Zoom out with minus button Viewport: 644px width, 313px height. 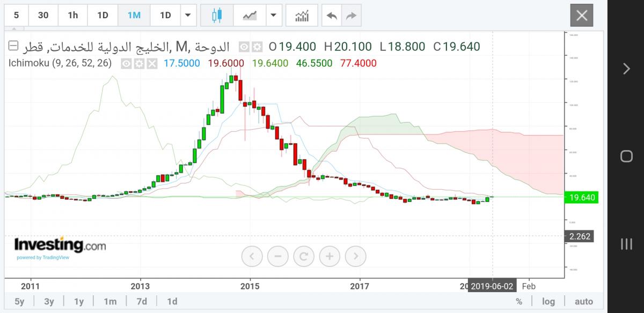pyautogui.click(x=277, y=256)
